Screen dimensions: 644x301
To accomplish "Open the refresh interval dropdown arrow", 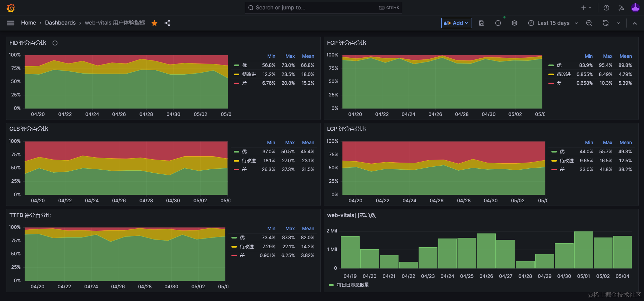I will (x=619, y=23).
